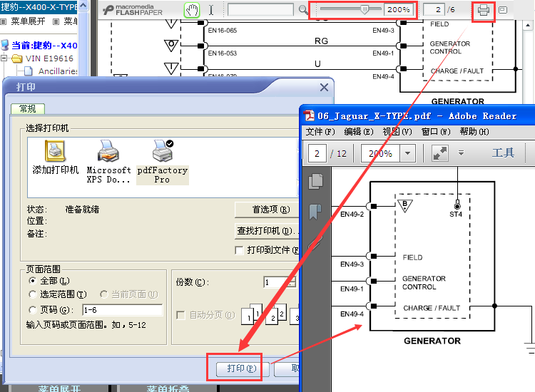The width and height of the screenshot is (535, 392).
Task: Click Adobe Reader fit page expand icon
Action: pos(440,153)
